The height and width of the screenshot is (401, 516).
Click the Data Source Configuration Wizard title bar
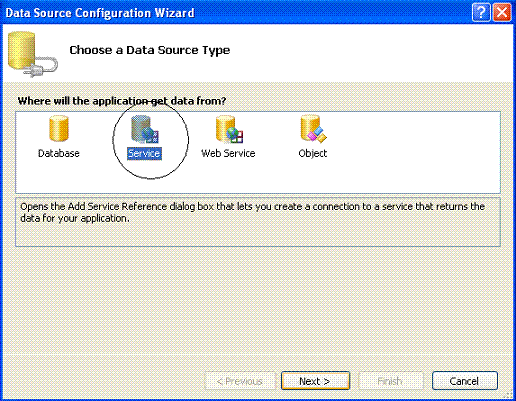(x=233, y=13)
